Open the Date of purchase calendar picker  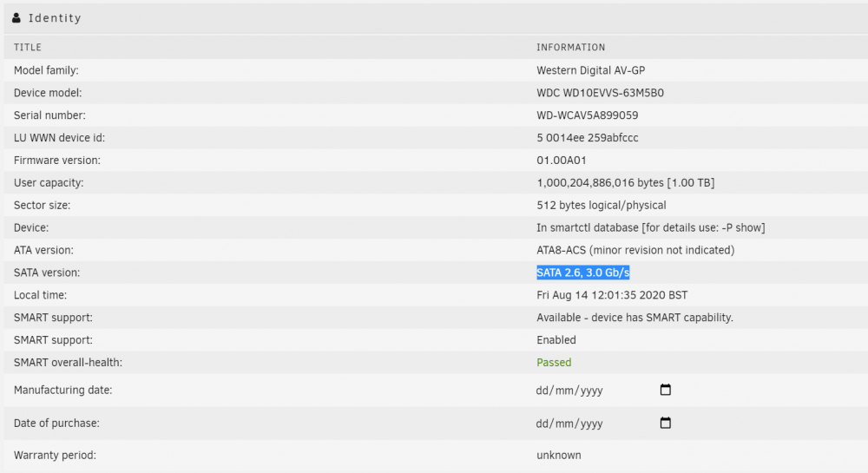coord(666,424)
